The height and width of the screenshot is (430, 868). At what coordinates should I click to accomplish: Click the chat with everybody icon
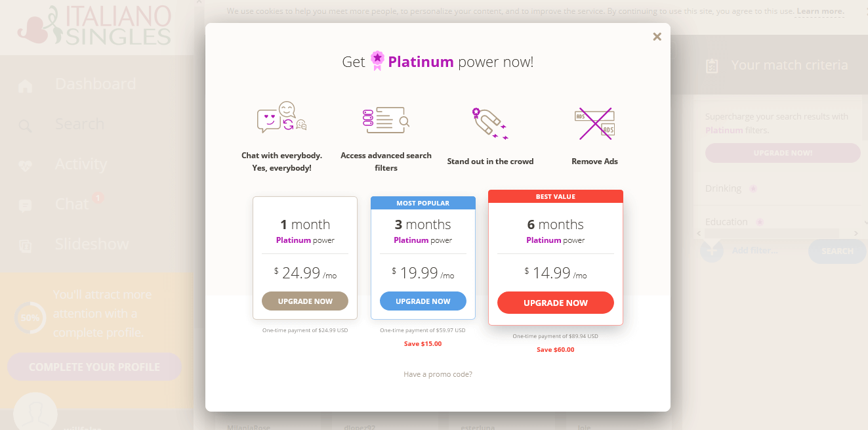click(x=281, y=118)
